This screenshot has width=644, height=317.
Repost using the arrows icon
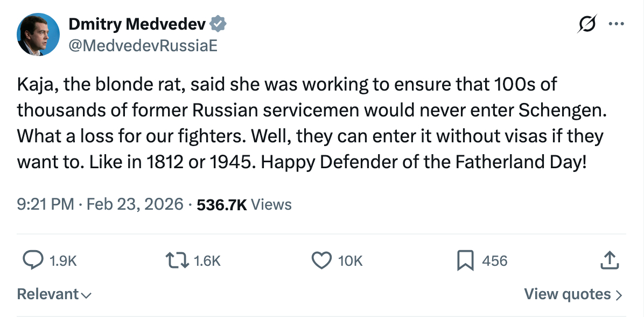pyautogui.click(x=178, y=260)
